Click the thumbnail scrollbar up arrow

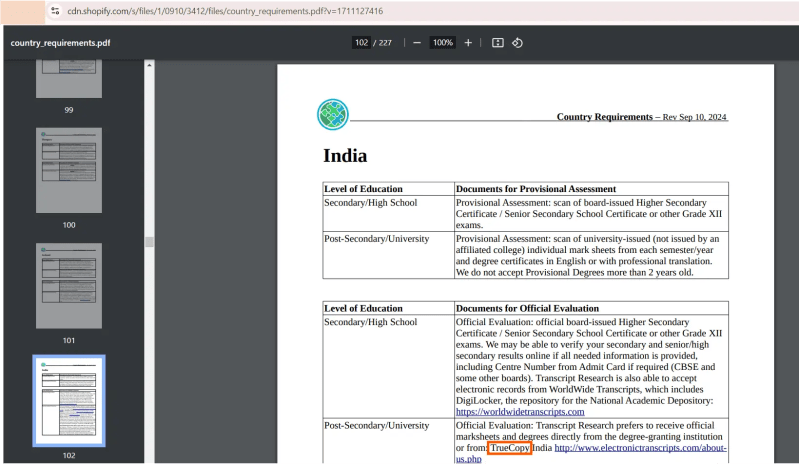point(149,65)
